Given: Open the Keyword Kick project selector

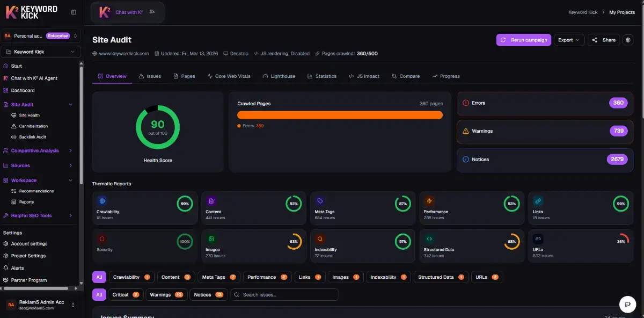Looking at the screenshot, I should [x=41, y=52].
